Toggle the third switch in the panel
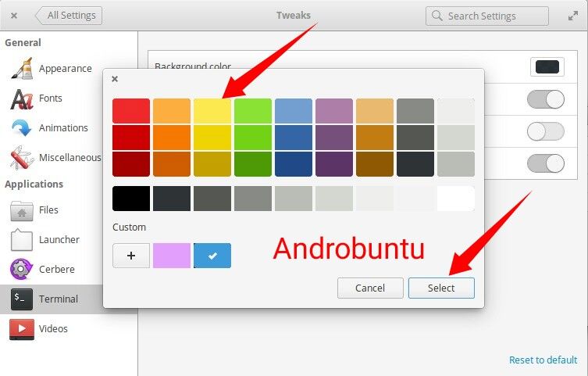 coord(545,163)
